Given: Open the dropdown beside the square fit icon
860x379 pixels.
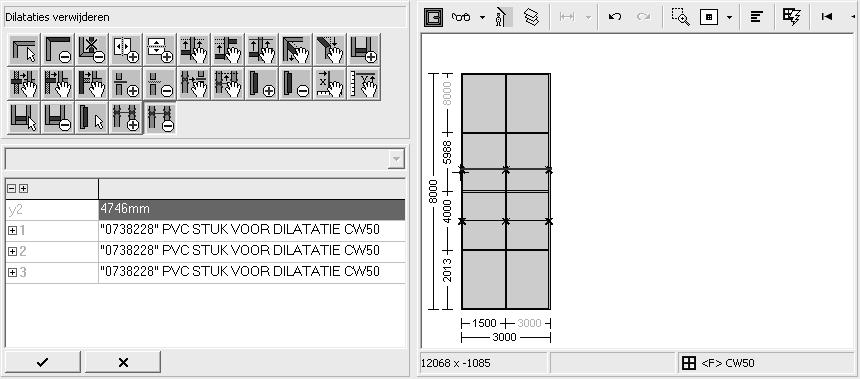Looking at the screenshot, I should tap(729, 17).
